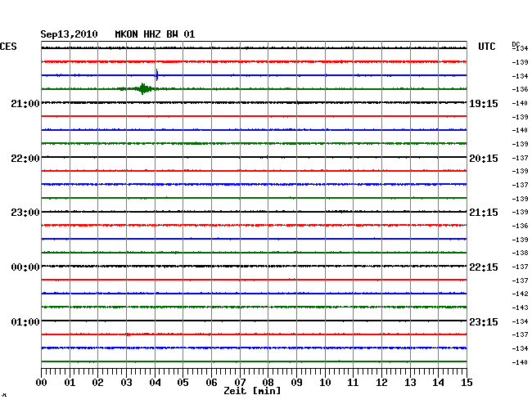Click the date label "Sep13,2010"
Image resolution: width=532 pixels, height=404 pixels.
click(x=69, y=34)
